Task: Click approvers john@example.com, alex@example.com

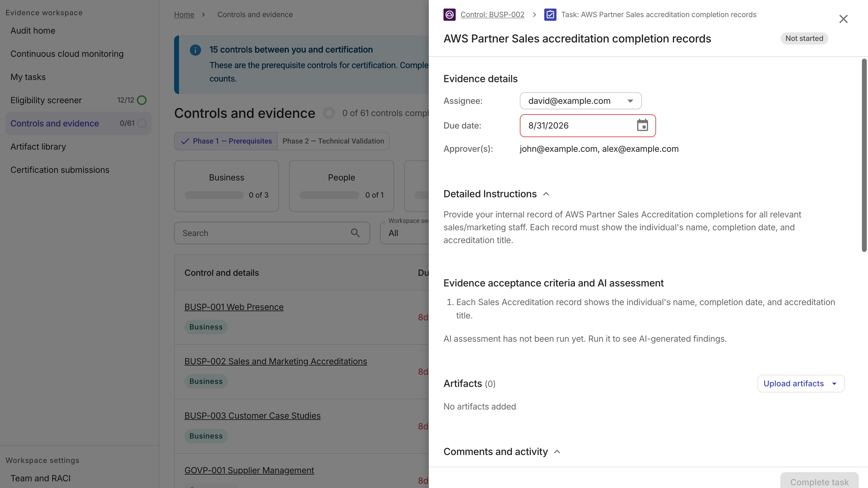Action: (599, 149)
